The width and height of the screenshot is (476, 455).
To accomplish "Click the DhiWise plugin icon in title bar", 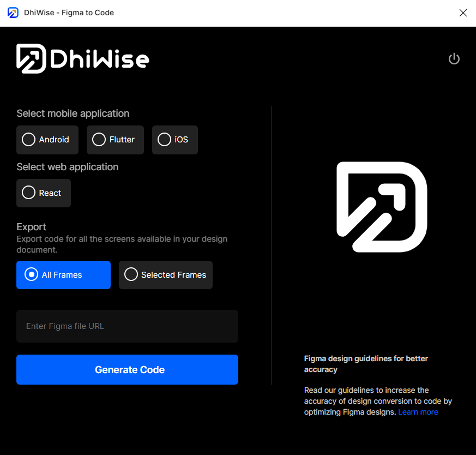I will tap(13, 13).
